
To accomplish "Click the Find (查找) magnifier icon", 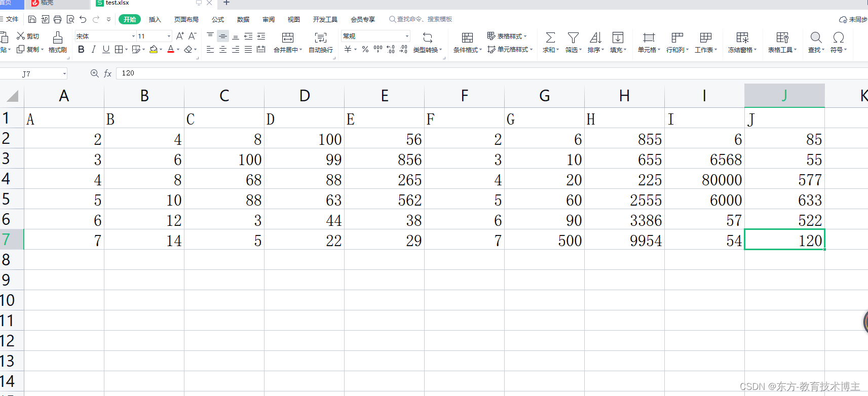I will pyautogui.click(x=816, y=38).
